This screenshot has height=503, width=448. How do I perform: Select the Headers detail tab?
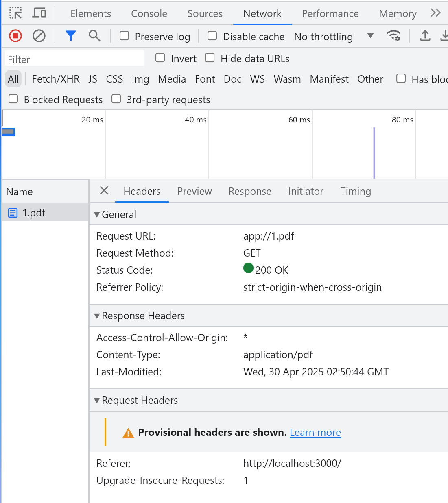(142, 191)
